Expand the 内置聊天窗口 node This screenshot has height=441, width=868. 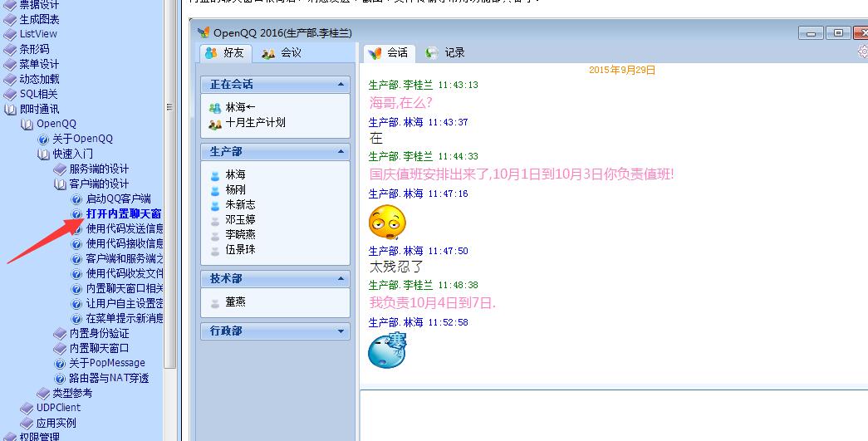(x=99, y=348)
